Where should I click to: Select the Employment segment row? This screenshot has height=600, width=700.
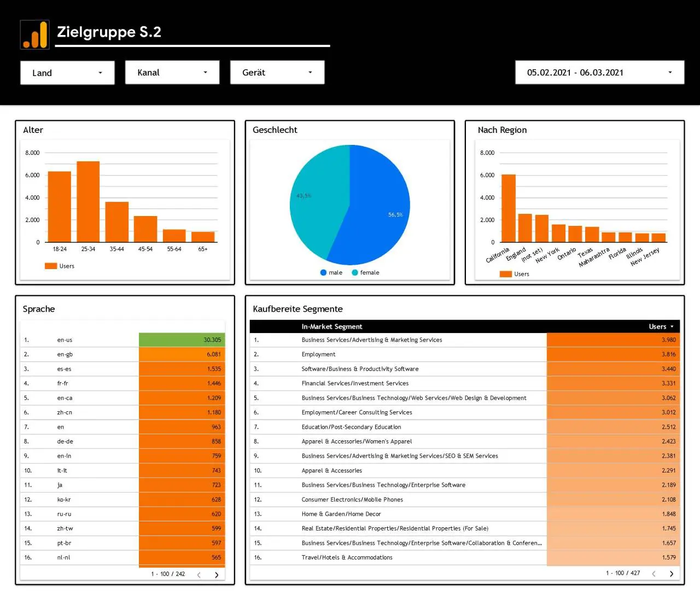[x=464, y=354]
